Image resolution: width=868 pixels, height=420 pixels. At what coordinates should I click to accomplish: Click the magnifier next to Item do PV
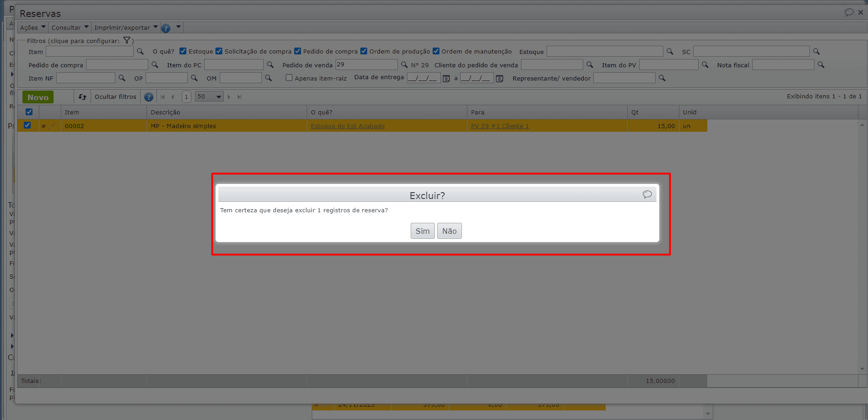[x=705, y=65]
